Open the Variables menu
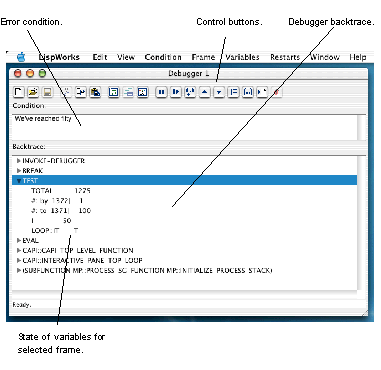This screenshot has height=370, width=381. [242, 57]
